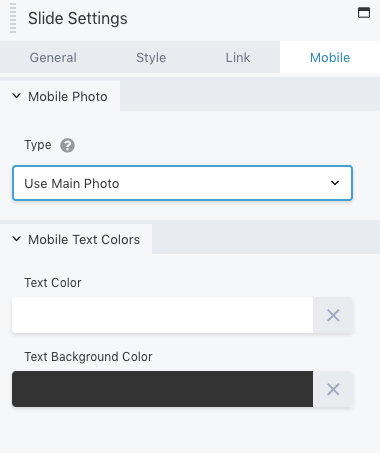Switch to the Style tab

point(151,57)
